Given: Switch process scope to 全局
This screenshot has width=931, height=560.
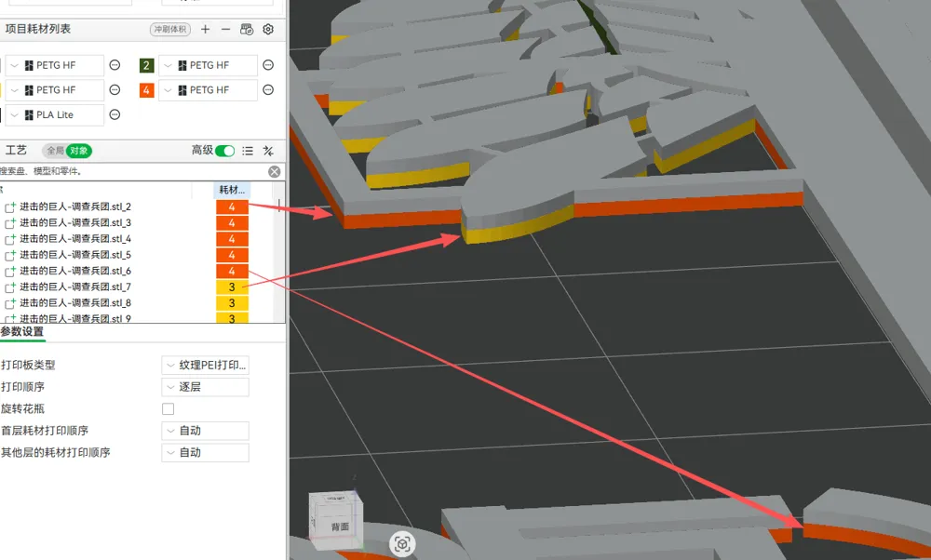Looking at the screenshot, I should pyautogui.click(x=55, y=151).
